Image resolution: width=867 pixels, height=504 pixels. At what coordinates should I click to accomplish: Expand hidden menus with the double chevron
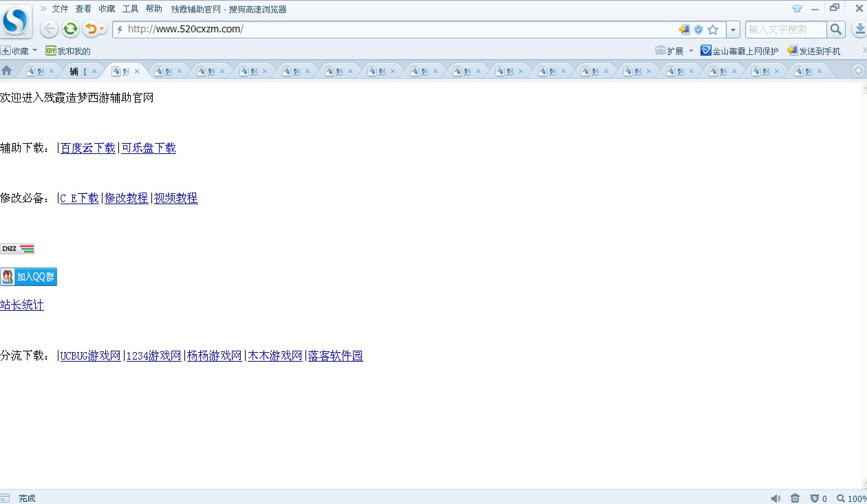pyautogui.click(x=43, y=8)
